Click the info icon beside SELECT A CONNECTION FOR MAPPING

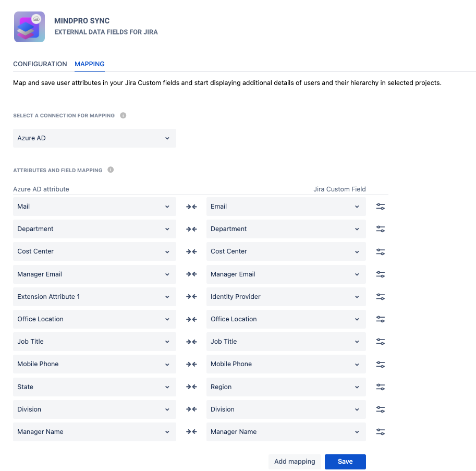(x=123, y=115)
